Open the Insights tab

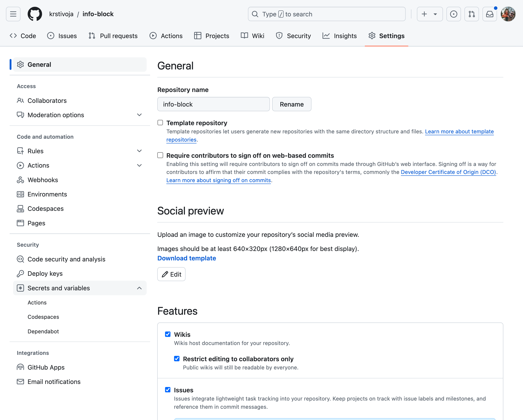coord(339,36)
